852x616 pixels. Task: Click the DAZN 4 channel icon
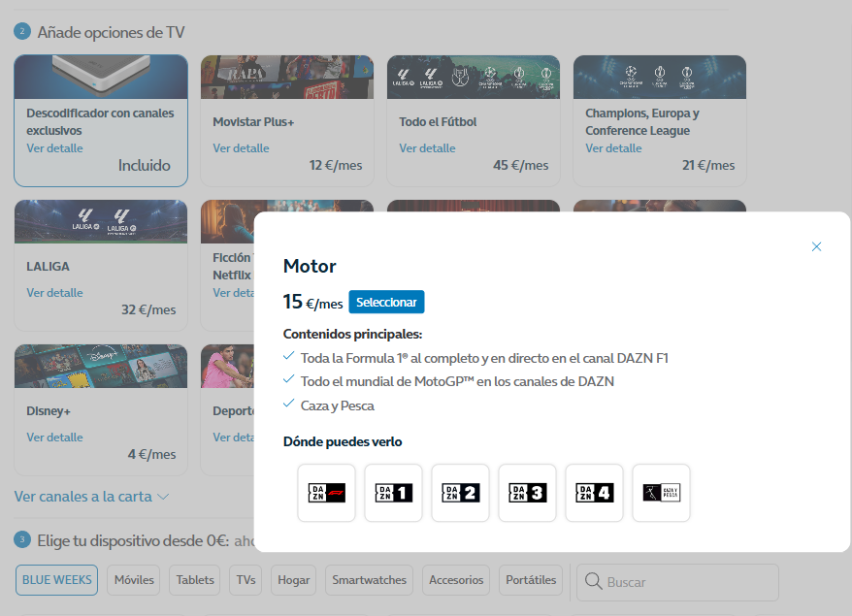(594, 493)
